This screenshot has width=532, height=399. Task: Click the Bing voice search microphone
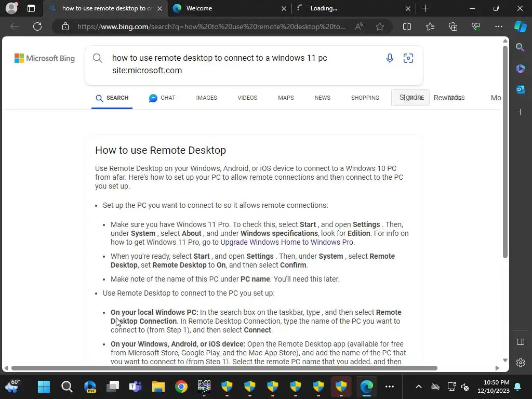[390, 58]
